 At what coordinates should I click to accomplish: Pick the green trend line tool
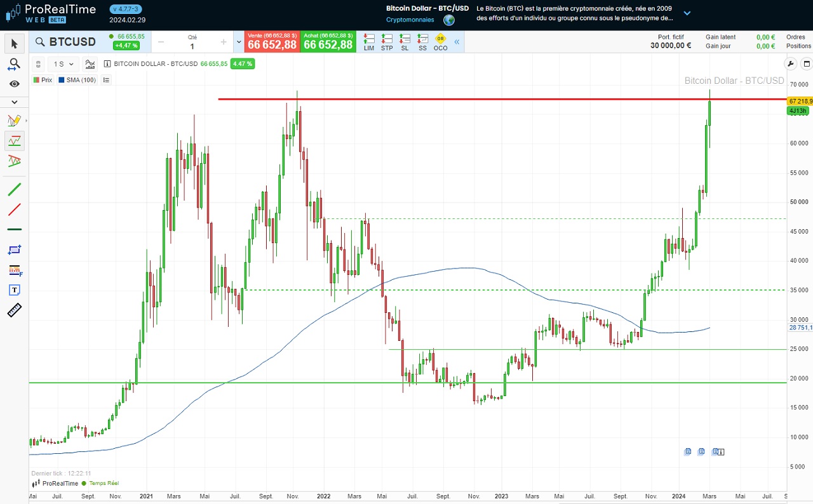tap(14, 189)
